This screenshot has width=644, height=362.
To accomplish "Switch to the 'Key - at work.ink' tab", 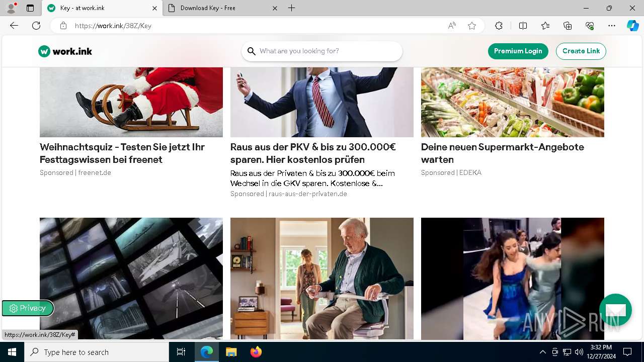I will [102, 8].
